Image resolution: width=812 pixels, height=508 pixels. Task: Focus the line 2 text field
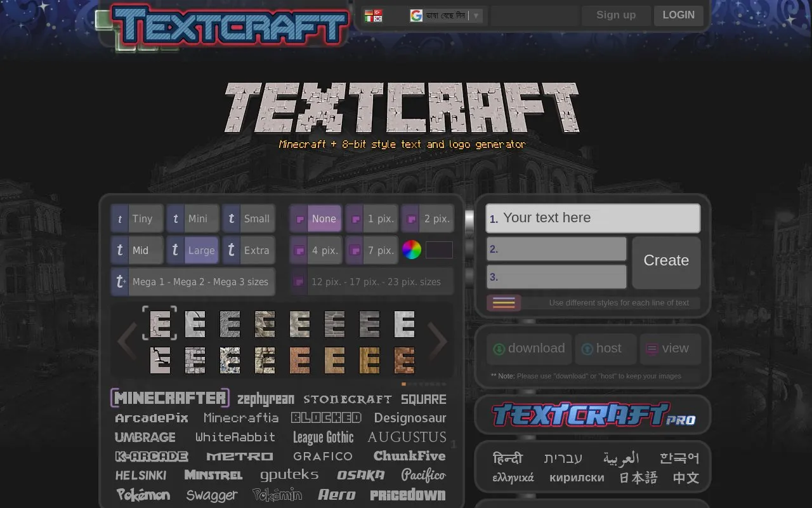pyautogui.click(x=556, y=249)
